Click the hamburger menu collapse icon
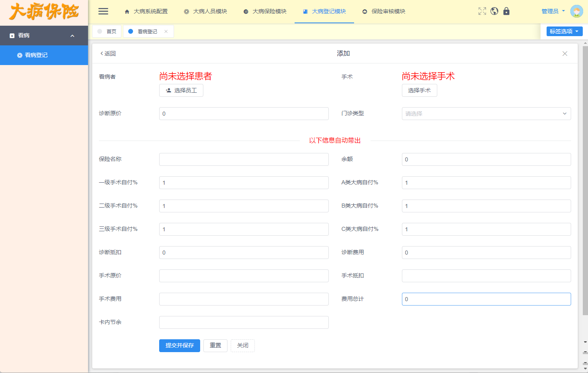 103,11
